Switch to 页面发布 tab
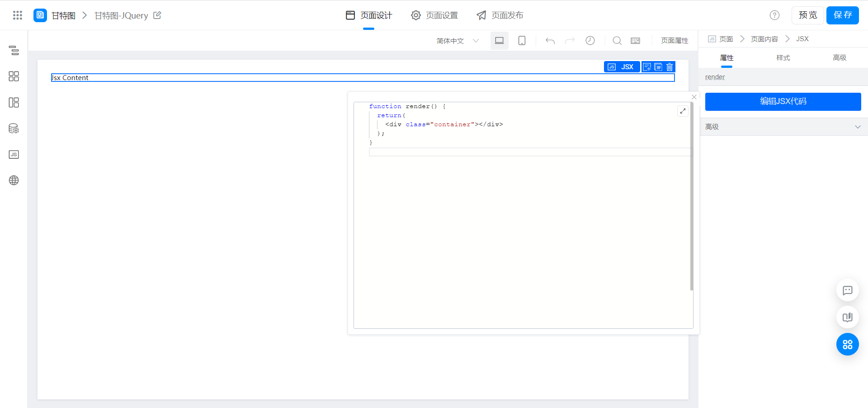This screenshot has height=408, width=868. (x=500, y=15)
